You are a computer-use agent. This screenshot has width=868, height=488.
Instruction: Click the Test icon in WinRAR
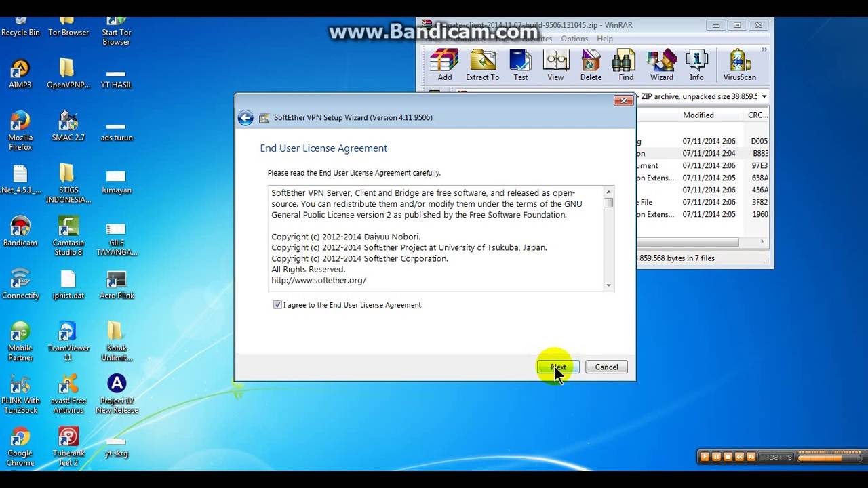[520, 65]
